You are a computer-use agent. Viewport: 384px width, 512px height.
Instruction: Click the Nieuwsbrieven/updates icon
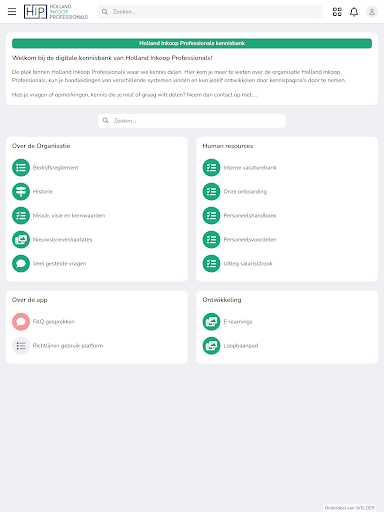(21, 239)
